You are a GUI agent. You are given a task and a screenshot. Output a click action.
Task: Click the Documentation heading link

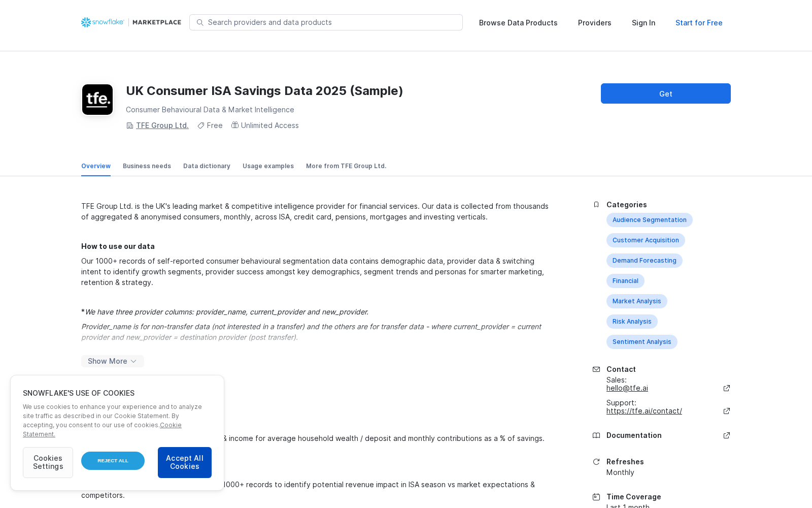point(634,435)
